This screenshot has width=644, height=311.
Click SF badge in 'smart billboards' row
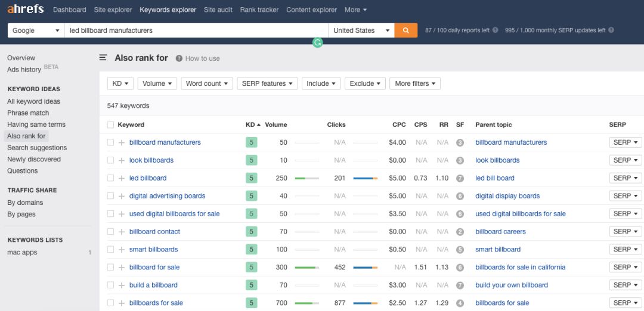[x=460, y=250]
